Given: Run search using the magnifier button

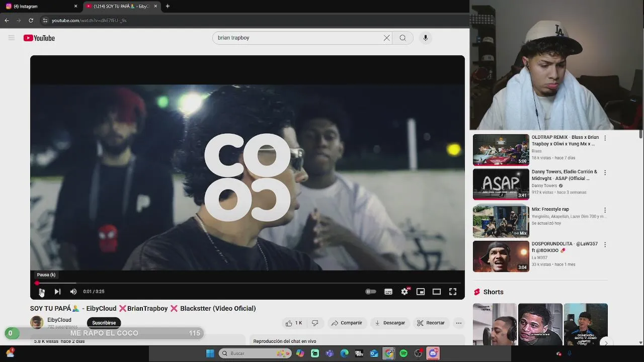Looking at the screenshot, I should (403, 38).
